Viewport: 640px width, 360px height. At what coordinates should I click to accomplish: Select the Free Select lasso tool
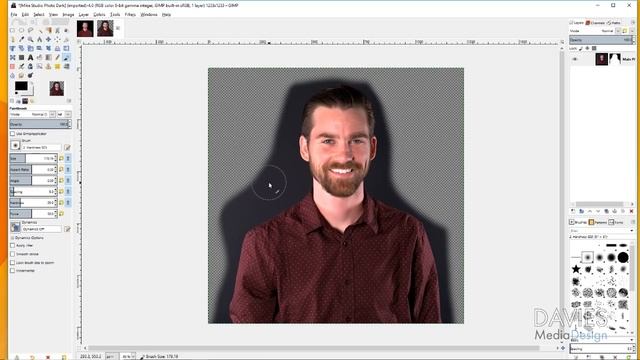[x=31, y=30]
